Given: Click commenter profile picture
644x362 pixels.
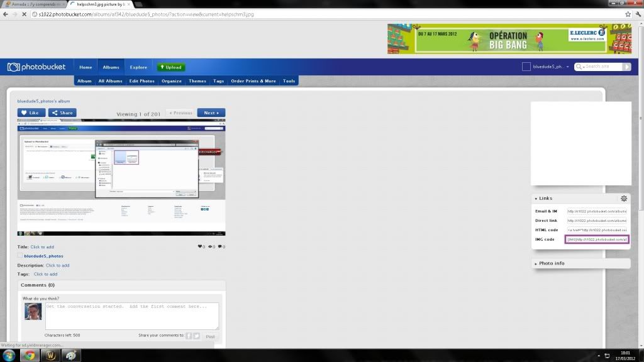Looking at the screenshot, I should tap(33, 312).
